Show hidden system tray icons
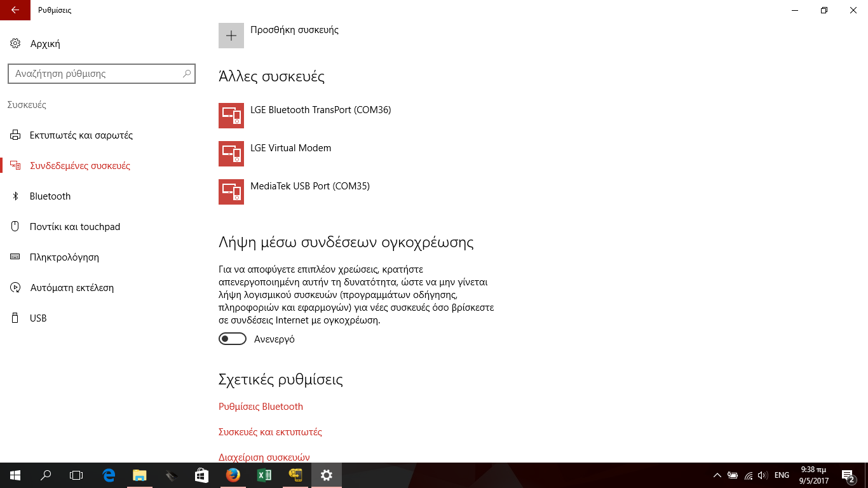 pyautogui.click(x=717, y=475)
